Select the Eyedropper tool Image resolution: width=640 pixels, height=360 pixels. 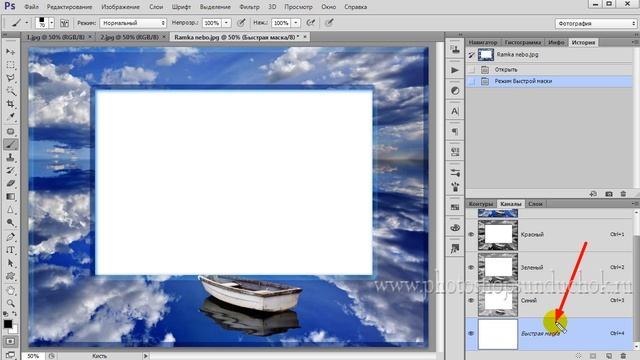11,117
